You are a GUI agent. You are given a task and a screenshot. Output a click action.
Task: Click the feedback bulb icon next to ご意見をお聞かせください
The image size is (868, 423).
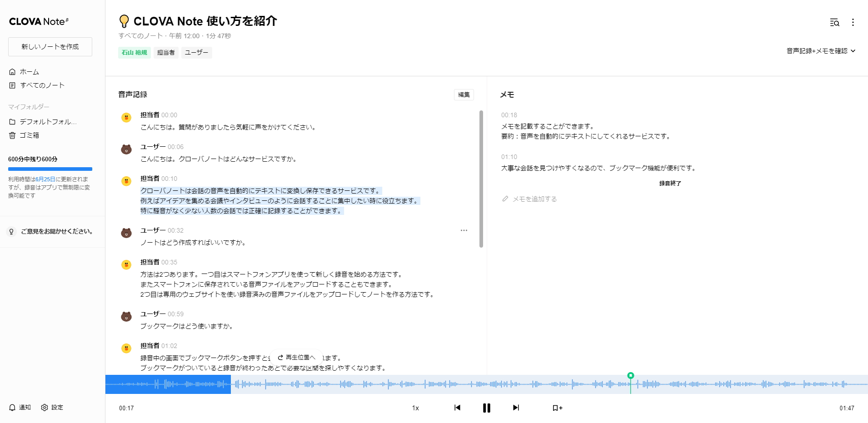pyautogui.click(x=11, y=231)
